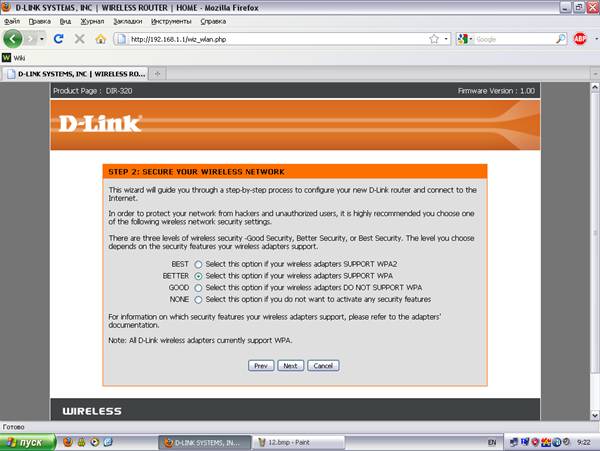Click the first system tray network icon
The width and height of the screenshot is (600, 451).
514,442
